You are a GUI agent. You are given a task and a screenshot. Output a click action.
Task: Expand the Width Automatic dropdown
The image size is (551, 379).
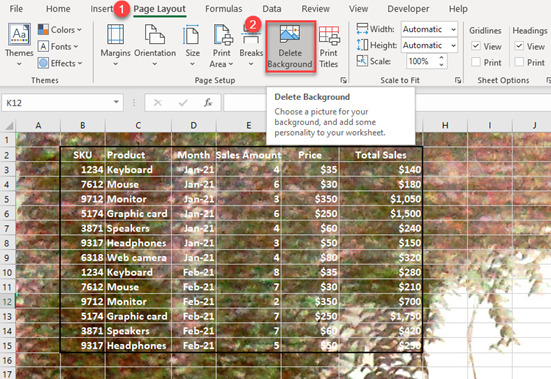point(453,29)
